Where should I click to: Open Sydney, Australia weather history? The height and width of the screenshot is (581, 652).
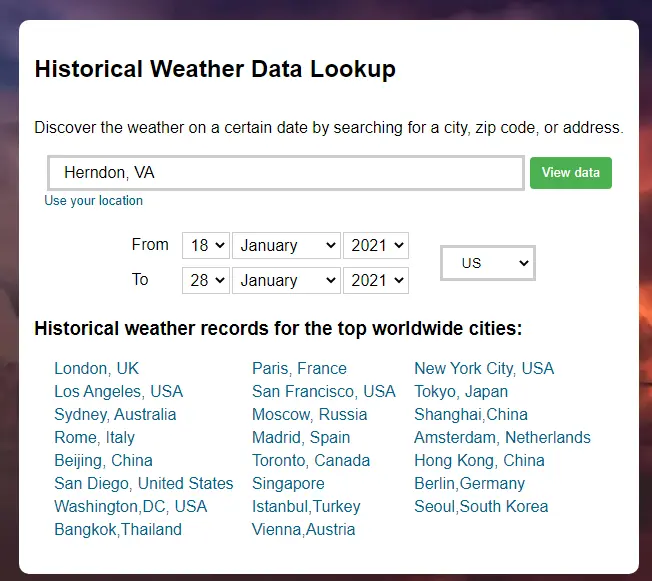tap(115, 414)
